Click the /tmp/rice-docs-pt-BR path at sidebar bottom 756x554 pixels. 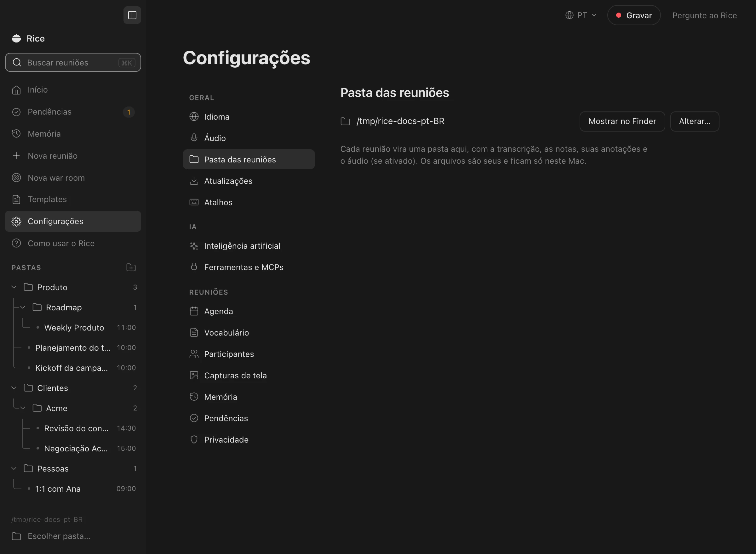47,519
